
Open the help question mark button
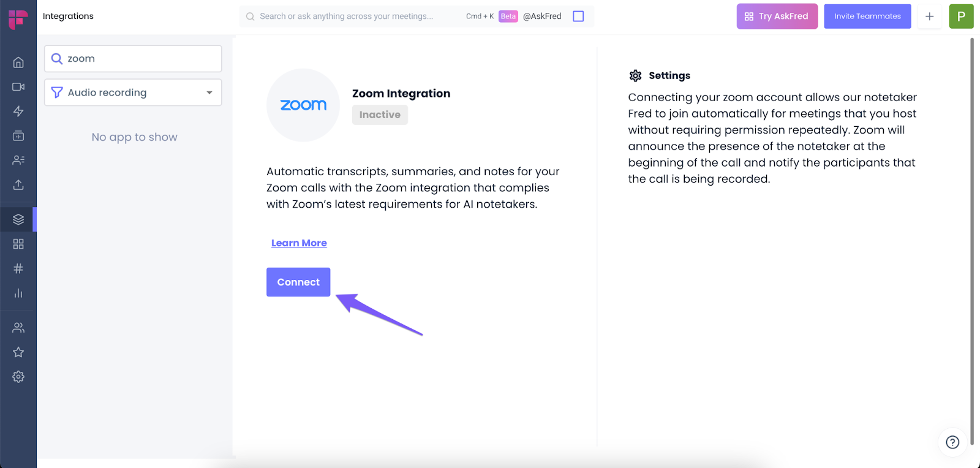pos(952,442)
